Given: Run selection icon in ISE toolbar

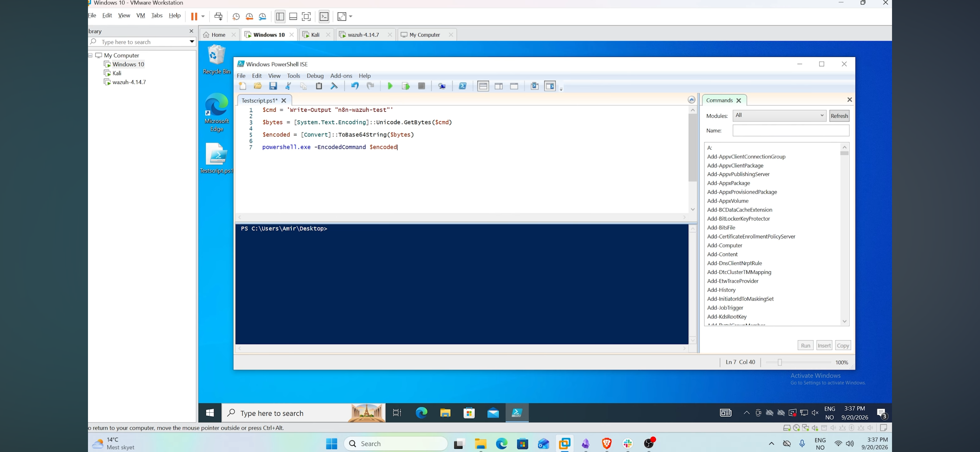Looking at the screenshot, I should tap(406, 86).
